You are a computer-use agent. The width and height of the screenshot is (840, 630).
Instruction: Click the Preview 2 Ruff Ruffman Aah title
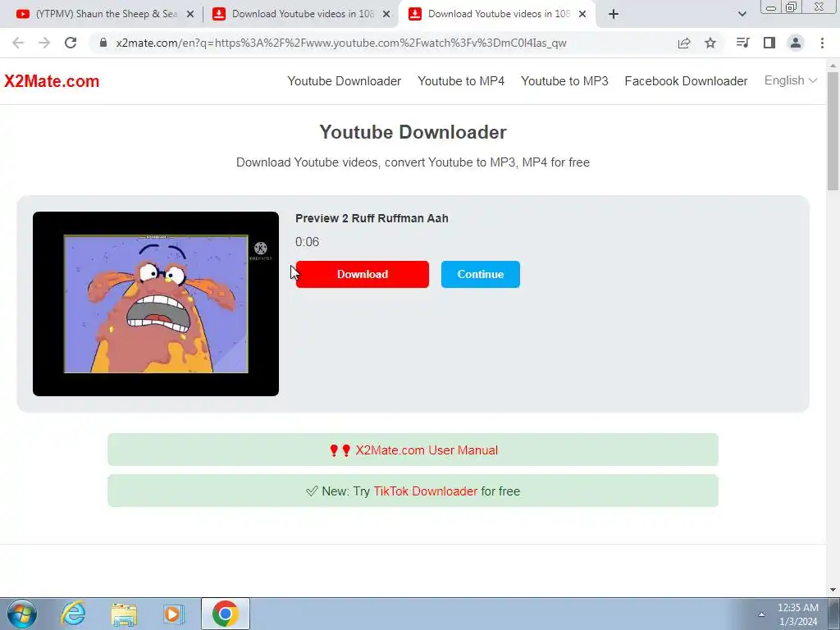coord(372,218)
